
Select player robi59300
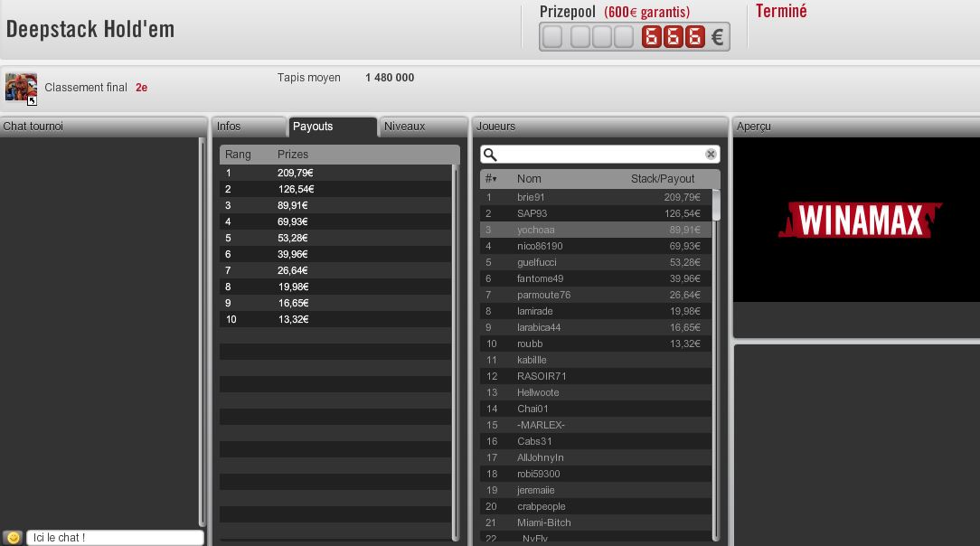click(x=596, y=473)
